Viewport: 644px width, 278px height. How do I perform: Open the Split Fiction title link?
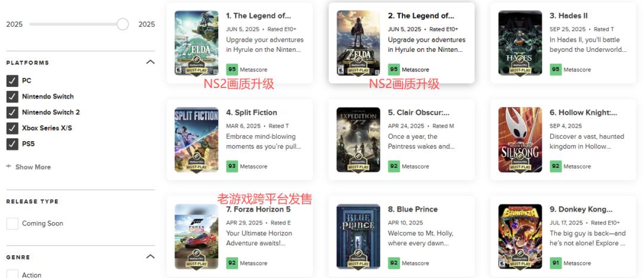click(x=252, y=113)
